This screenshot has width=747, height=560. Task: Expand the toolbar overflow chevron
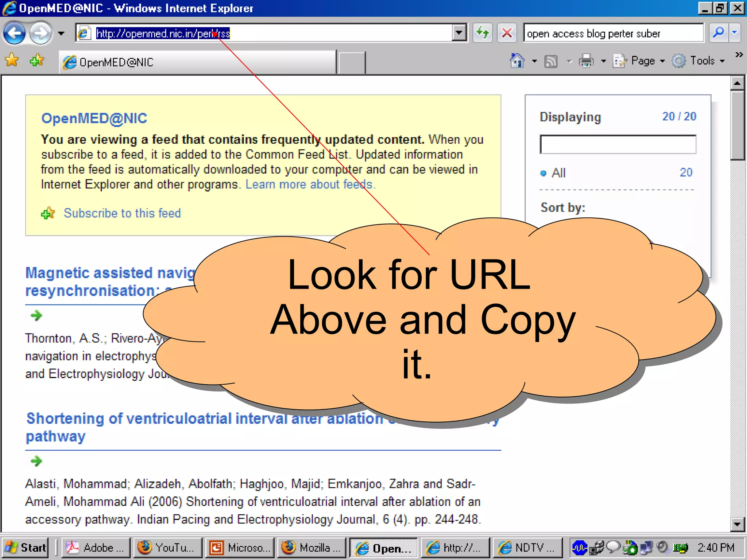[739, 55]
